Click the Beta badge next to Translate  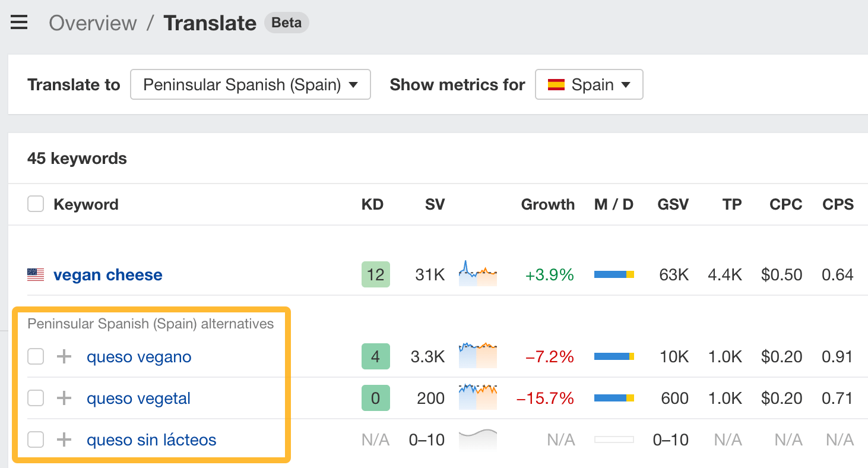point(286,23)
